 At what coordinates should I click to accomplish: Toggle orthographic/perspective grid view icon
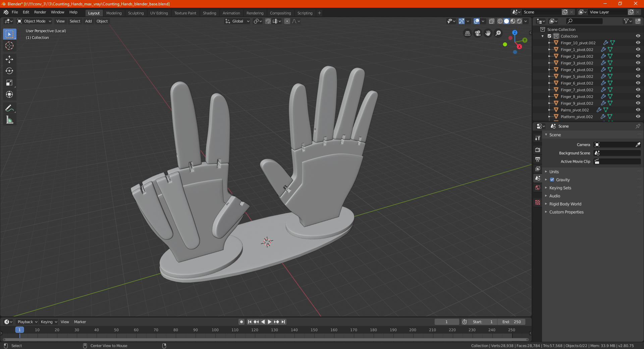point(467,33)
